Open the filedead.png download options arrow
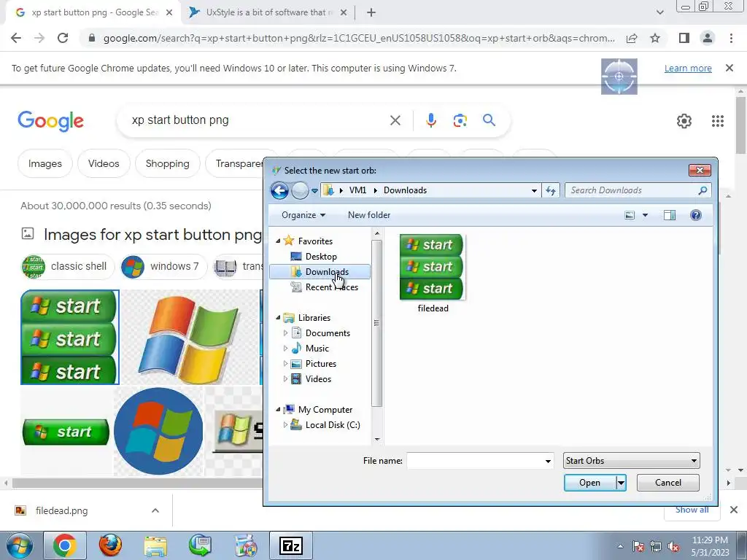Viewport: 747px width, 560px height. [155, 510]
